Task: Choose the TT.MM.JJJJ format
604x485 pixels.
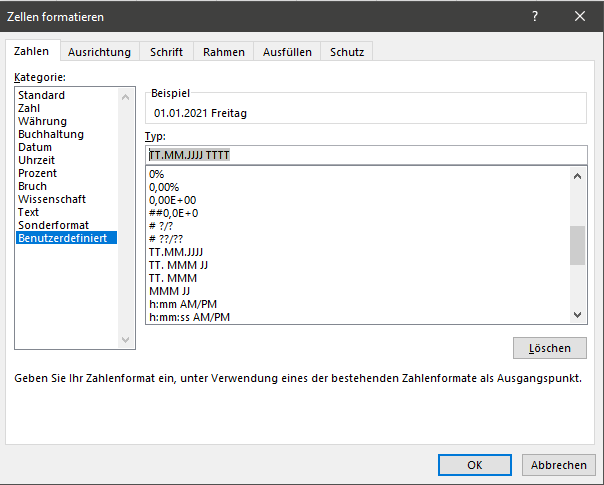Action: point(357,252)
